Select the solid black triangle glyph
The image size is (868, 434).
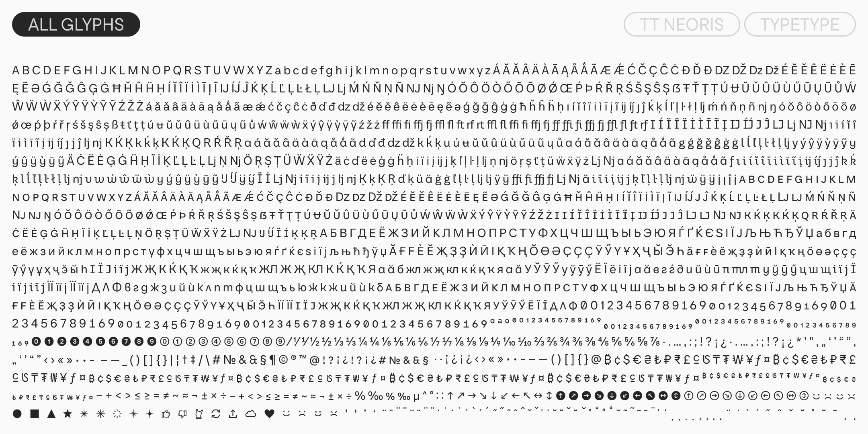point(51,414)
